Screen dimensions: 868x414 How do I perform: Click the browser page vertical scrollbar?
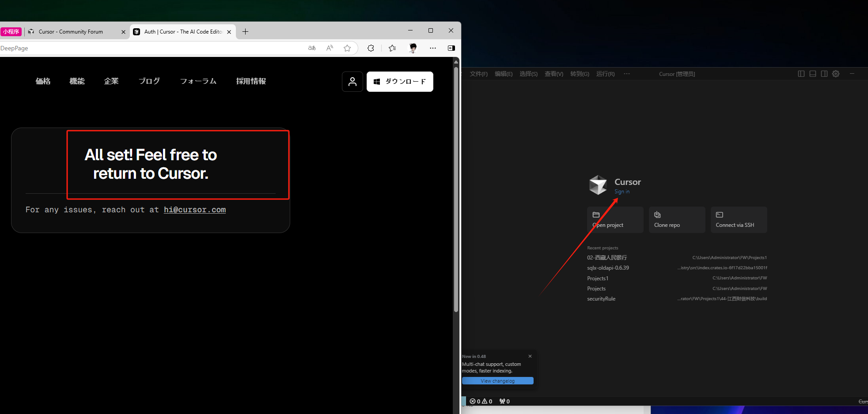pyautogui.click(x=456, y=190)
